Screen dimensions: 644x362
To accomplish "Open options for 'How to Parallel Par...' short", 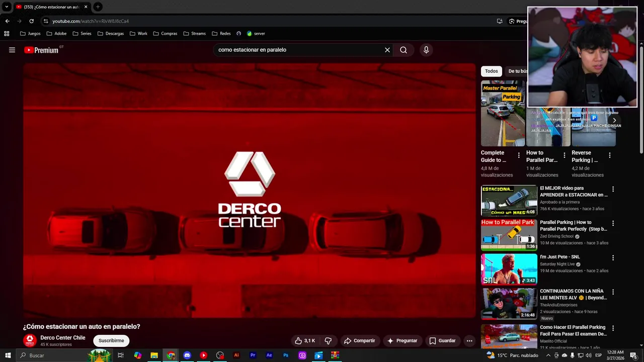I will (564, 155).
